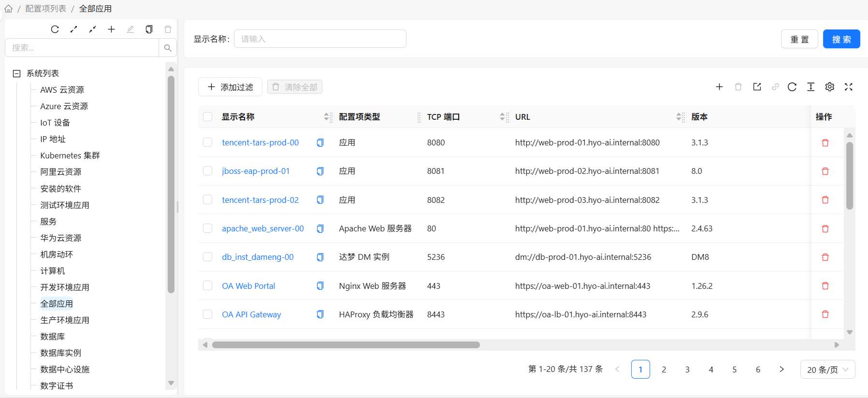Edit the selected tree node
Screen dimensions: 868x398
click(130, 29)
